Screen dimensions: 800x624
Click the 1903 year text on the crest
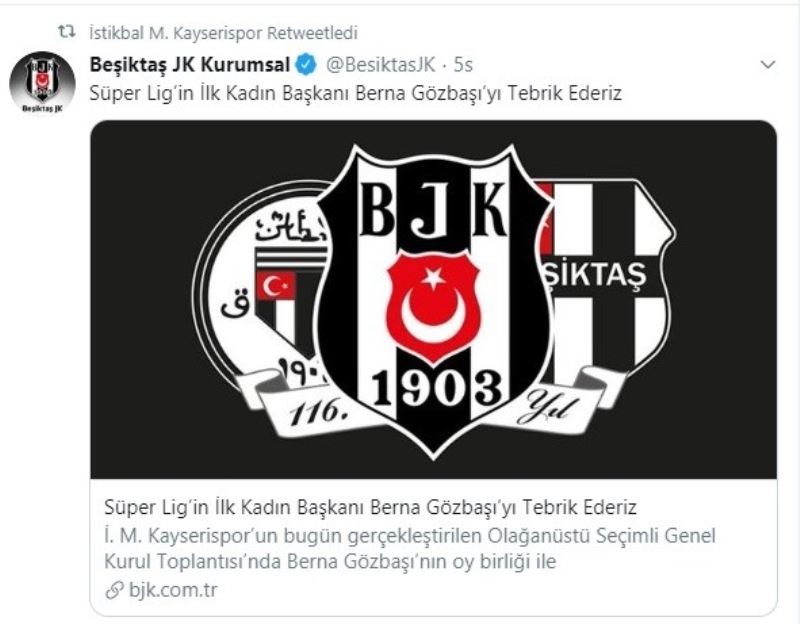coord(436,388)
